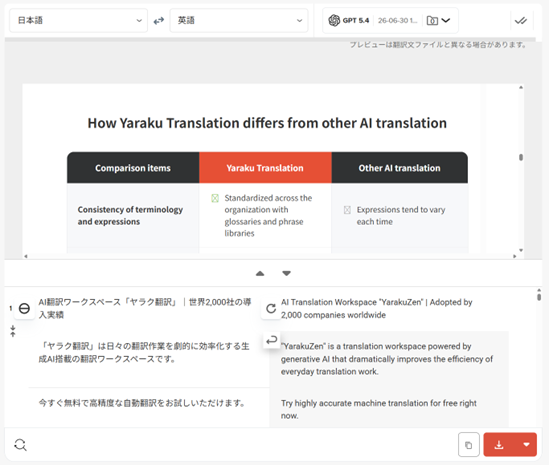Click the double checkmark confirm-all icon
This screenshot has height=466, width=550.
521,21
